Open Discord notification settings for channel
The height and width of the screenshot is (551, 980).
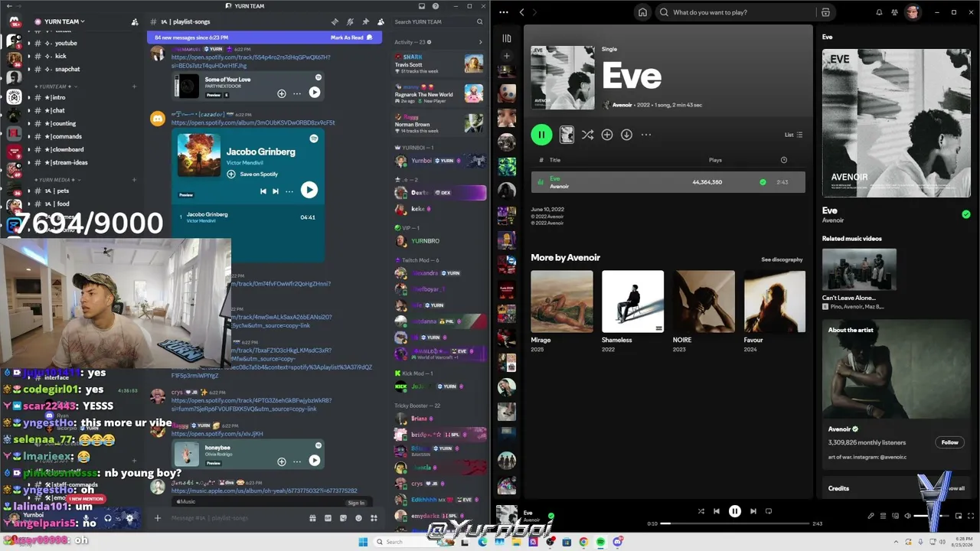coord(350,22)
